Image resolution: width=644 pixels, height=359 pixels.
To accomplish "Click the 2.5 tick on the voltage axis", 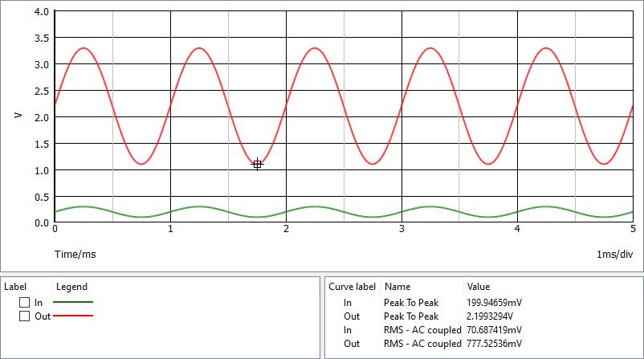I will coord(42,92).
